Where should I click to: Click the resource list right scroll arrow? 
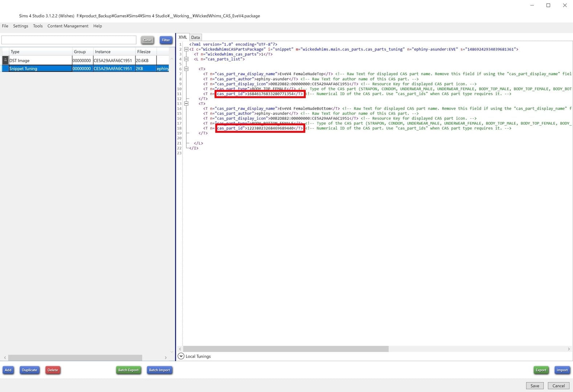166,358
